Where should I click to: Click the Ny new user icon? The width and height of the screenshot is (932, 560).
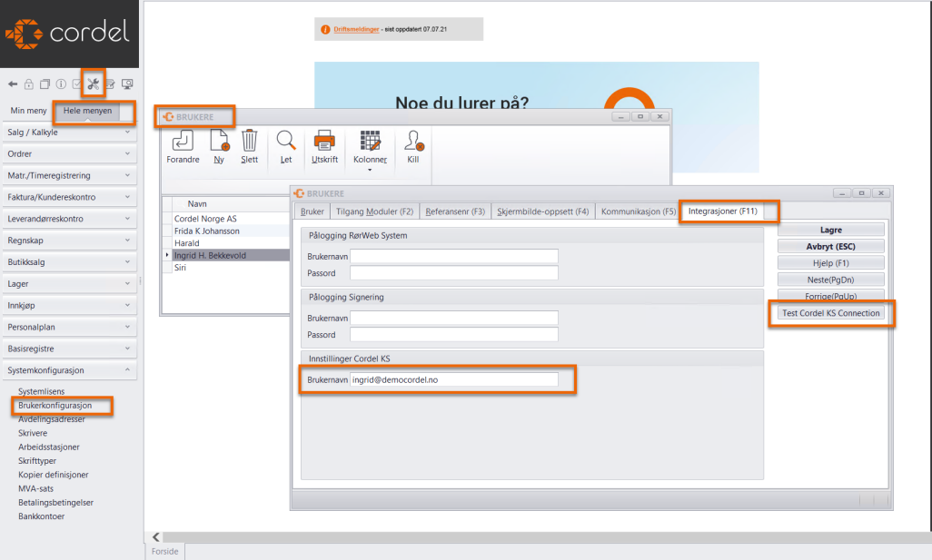tap(219, 142)
